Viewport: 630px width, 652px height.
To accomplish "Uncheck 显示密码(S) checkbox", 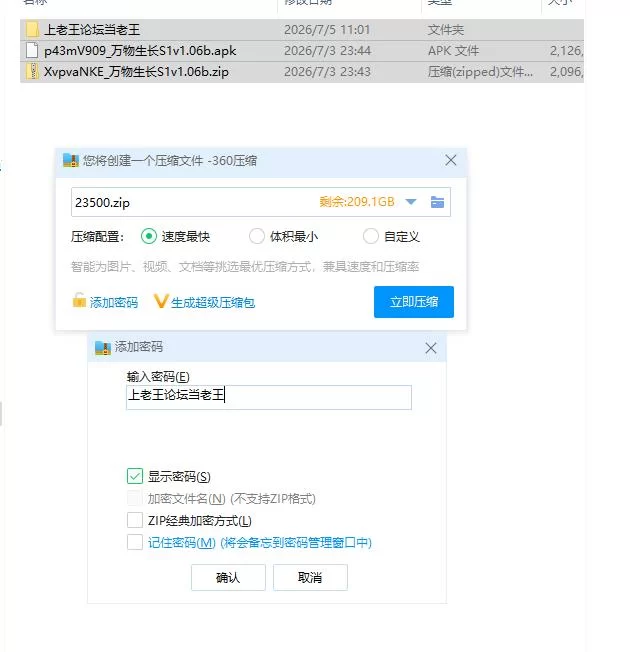I will coord(135,476).
